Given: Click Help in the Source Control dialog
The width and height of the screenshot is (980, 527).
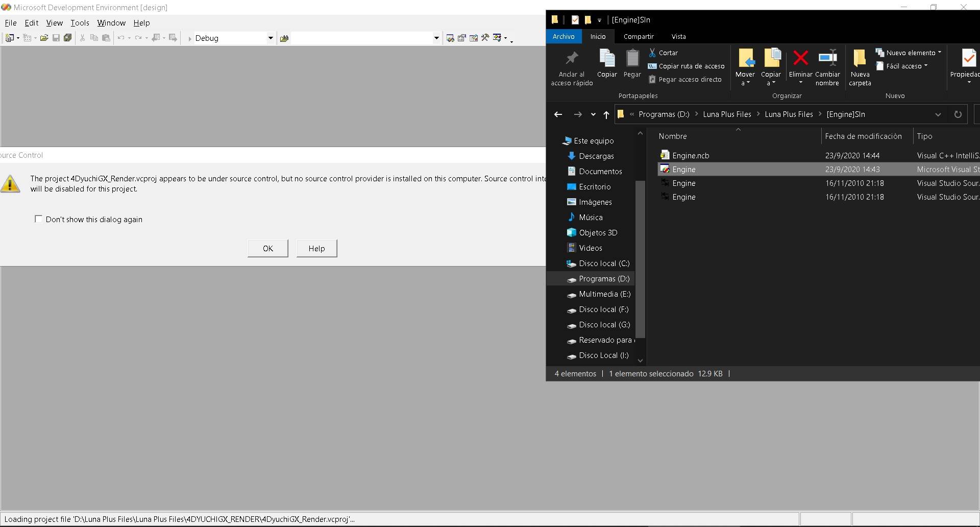Looking at the screenshot, I should 316,248.
